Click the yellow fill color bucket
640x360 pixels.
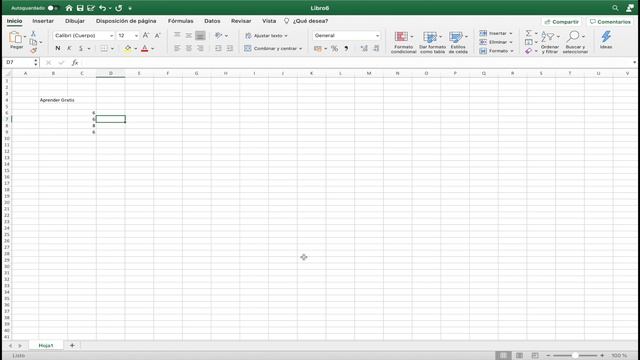[128, 48]
